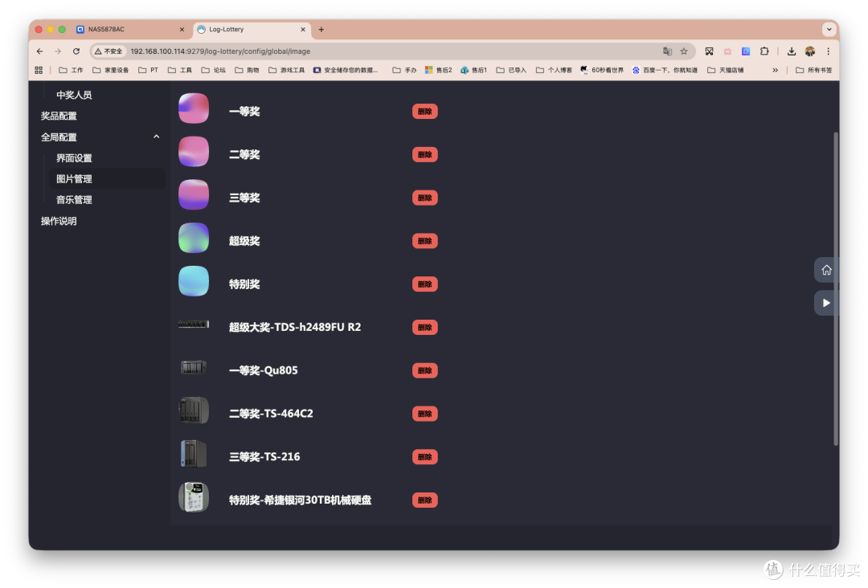Image resolution: width=868 pixels, height=588 pixels.
Task: Open the apps grid in bookmarks bar
Action: pos(39,70)
